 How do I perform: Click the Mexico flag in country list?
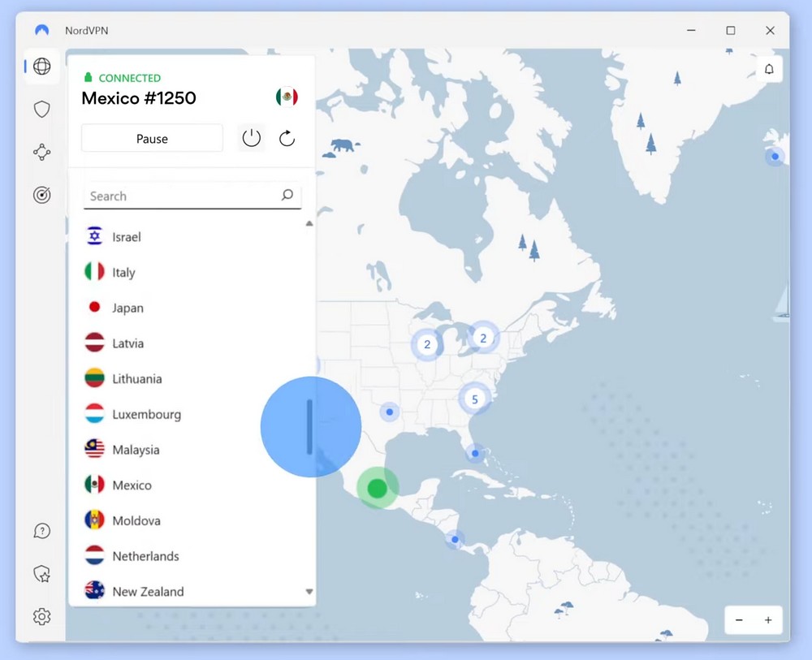click(94, 485)
